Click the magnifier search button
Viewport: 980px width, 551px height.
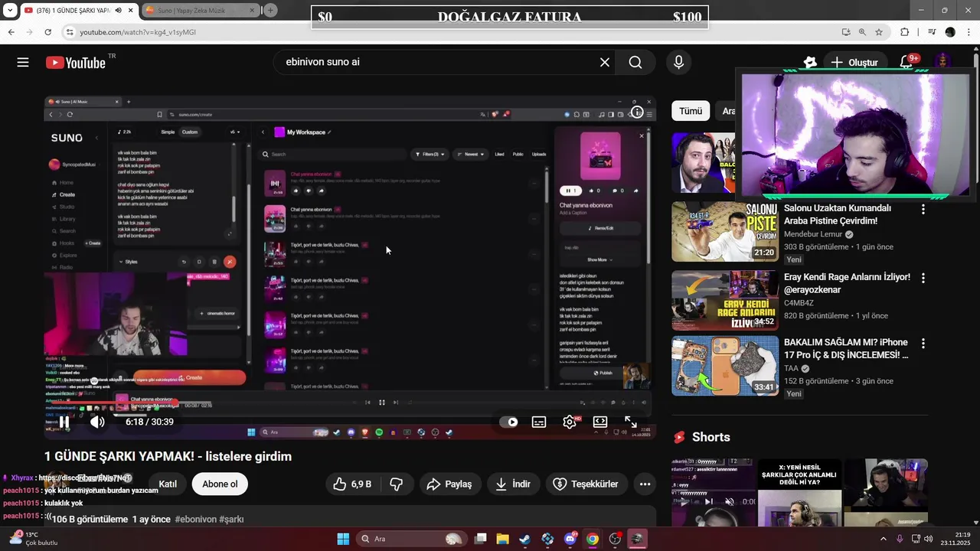[635, 62]
